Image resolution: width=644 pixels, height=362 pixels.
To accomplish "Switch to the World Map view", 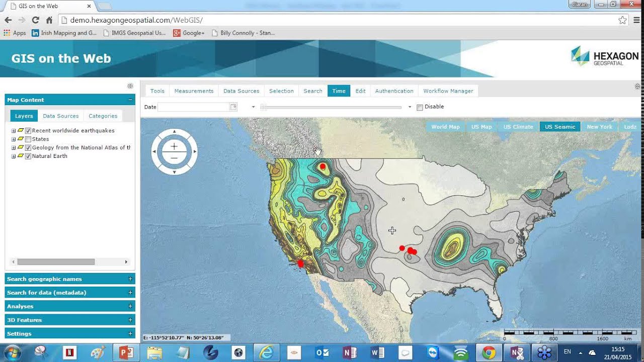I will [x=445, y=127].
